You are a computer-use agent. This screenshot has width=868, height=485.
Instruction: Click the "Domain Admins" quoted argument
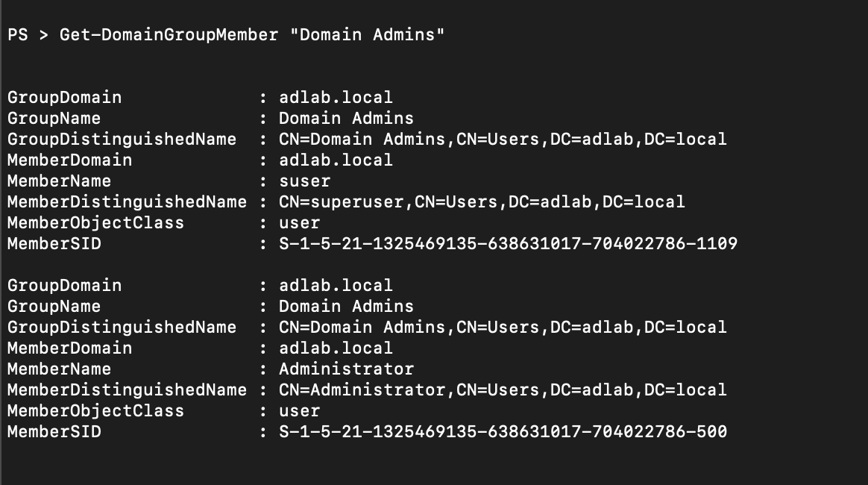coord(367,35)
